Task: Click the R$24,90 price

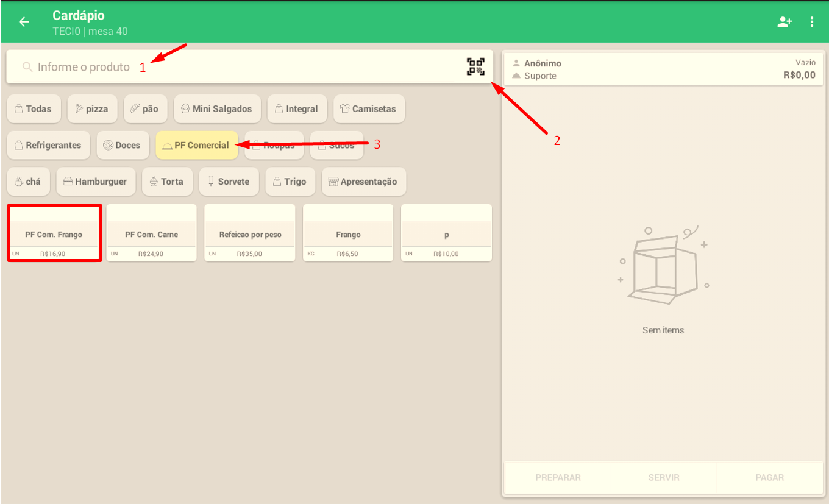Action: pos(151,254)
